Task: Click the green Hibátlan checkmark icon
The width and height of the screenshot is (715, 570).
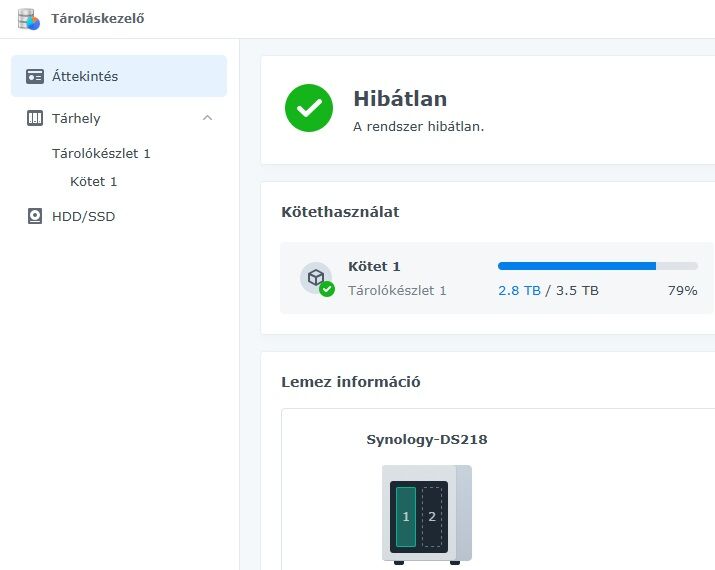Action: point(309,108)
